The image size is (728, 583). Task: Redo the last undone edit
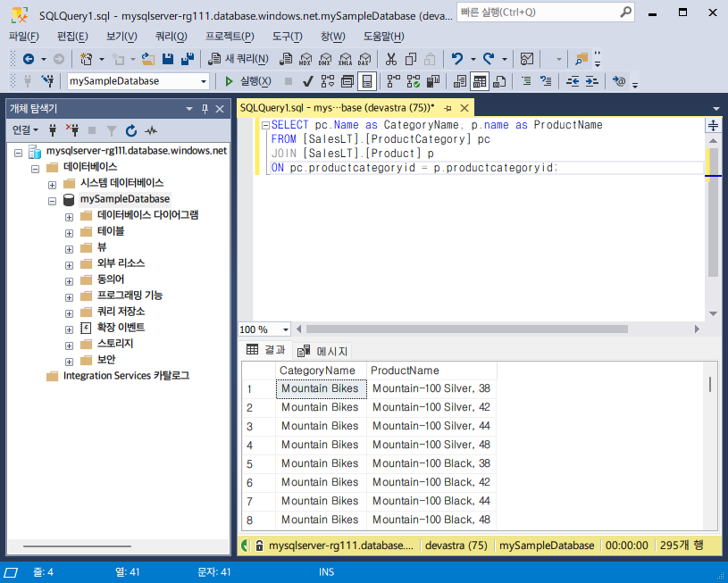tap(489, 59)
